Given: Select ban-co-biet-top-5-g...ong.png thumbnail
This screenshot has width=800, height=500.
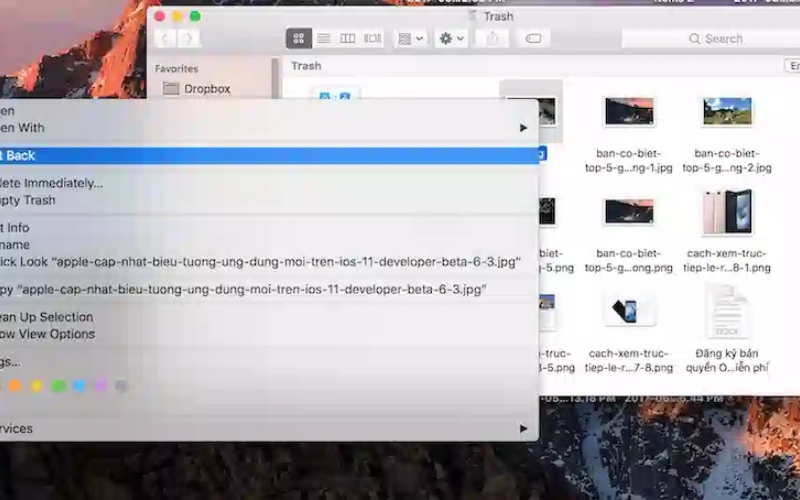Looking at the screenshot, I should coord(629,211).
